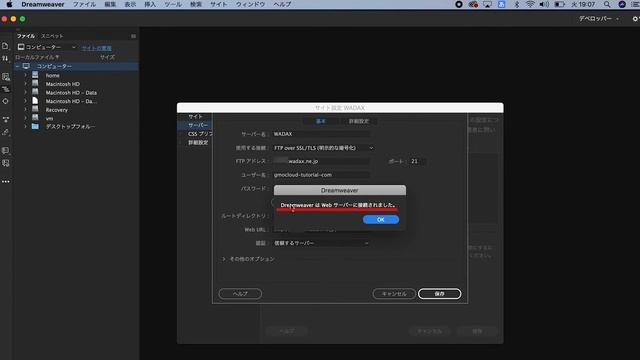Open the ウィンドウ menu
This screenshot has height=360, width=640.
250,4
